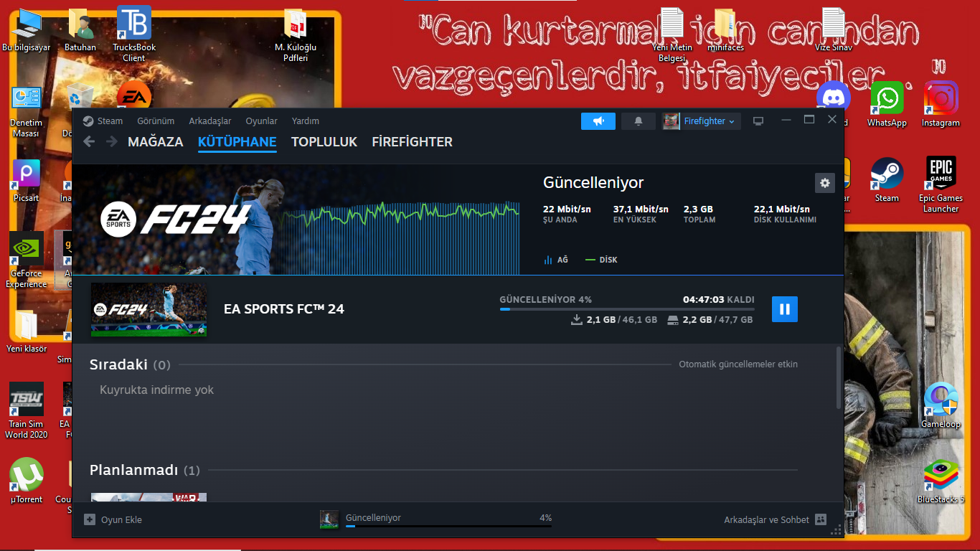Pause the EA SPORTS FC 24 update

click(x=784, y=309)
